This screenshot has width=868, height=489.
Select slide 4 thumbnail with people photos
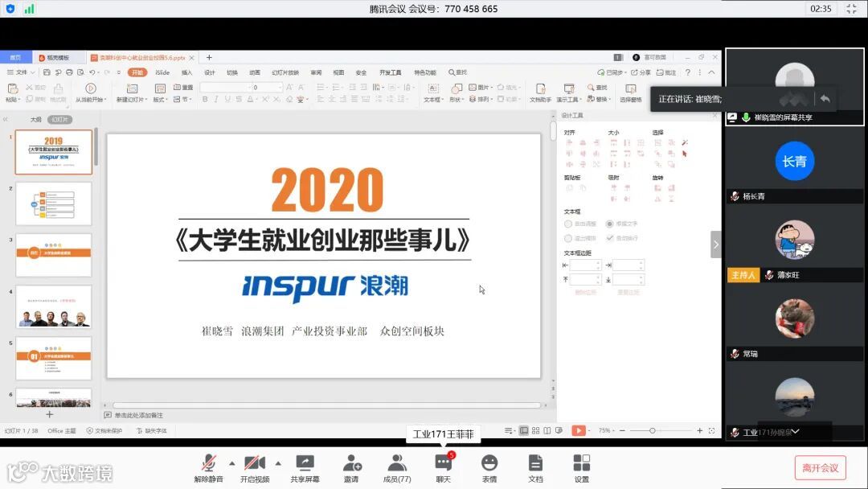(x=54, y=306)
